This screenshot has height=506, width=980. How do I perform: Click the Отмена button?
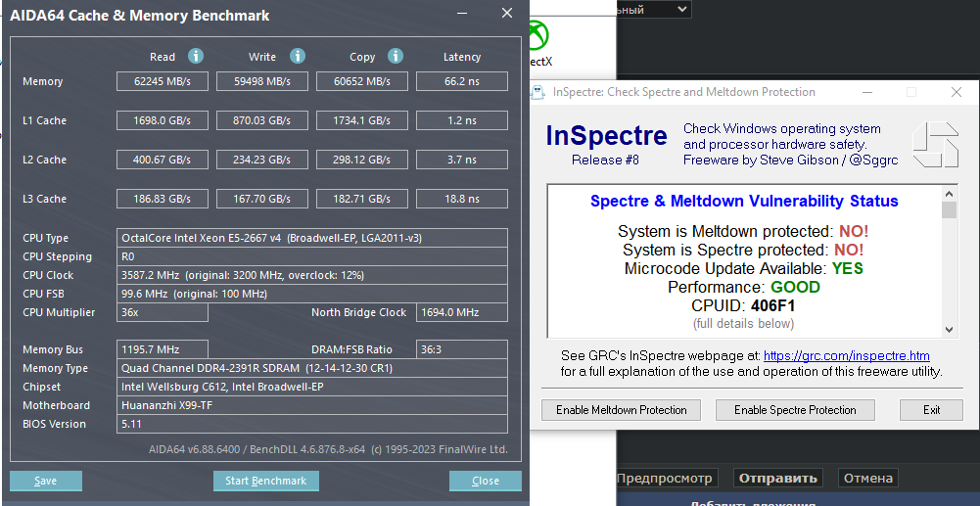[x=868, y=479]
